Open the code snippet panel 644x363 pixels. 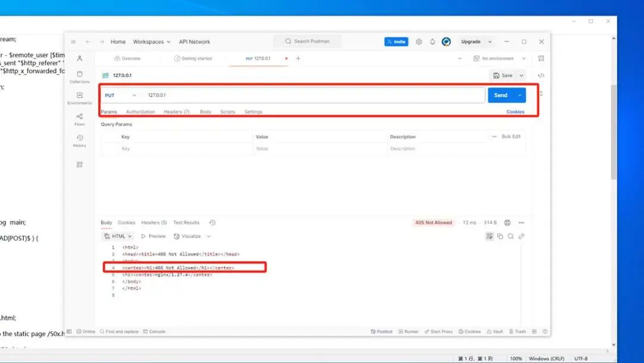pos(541,76)
